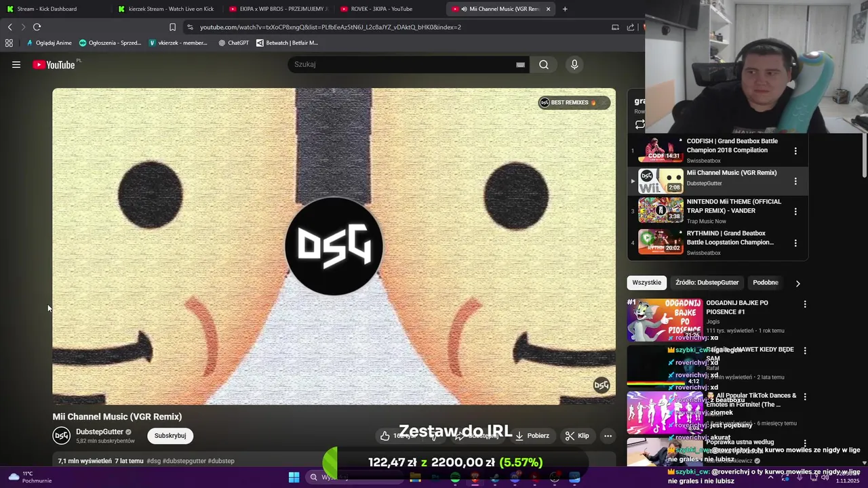Image resolution: width=868 pixels, height=488 pixels.
Task: Start voice search with microphone icon
Action: click(x=574, y=64)
